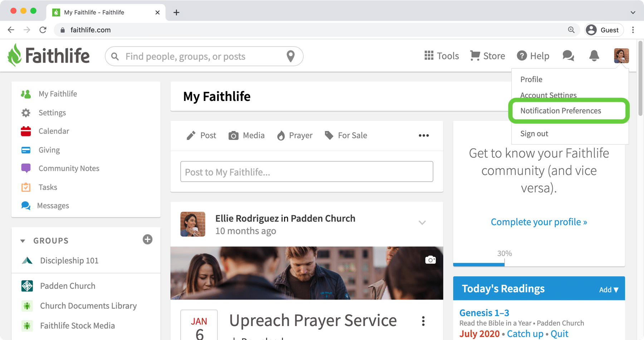Click the location pin in search bar

(x=291, y=56)
